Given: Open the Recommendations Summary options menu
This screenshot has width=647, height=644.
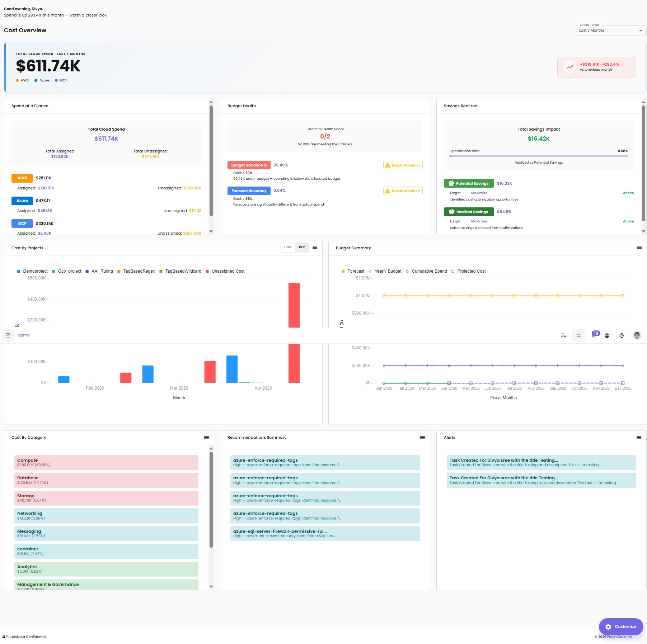Looking at the screenshot, I should click(x=422, y=437).
